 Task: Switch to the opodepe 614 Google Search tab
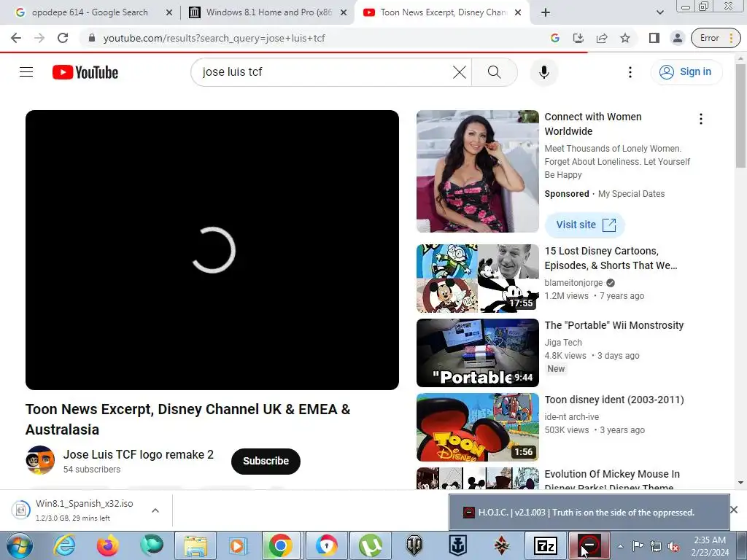(90, 12)
